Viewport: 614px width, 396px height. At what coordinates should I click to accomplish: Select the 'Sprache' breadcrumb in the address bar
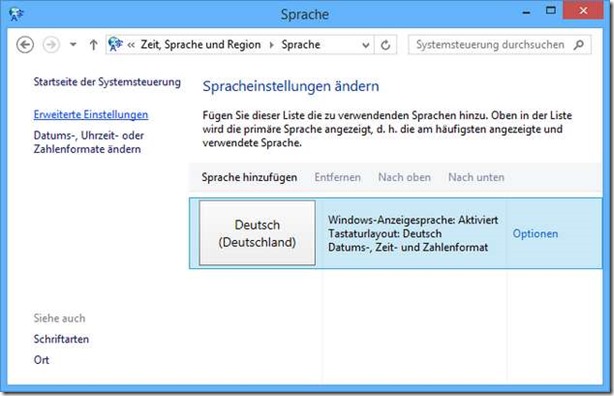301,45
